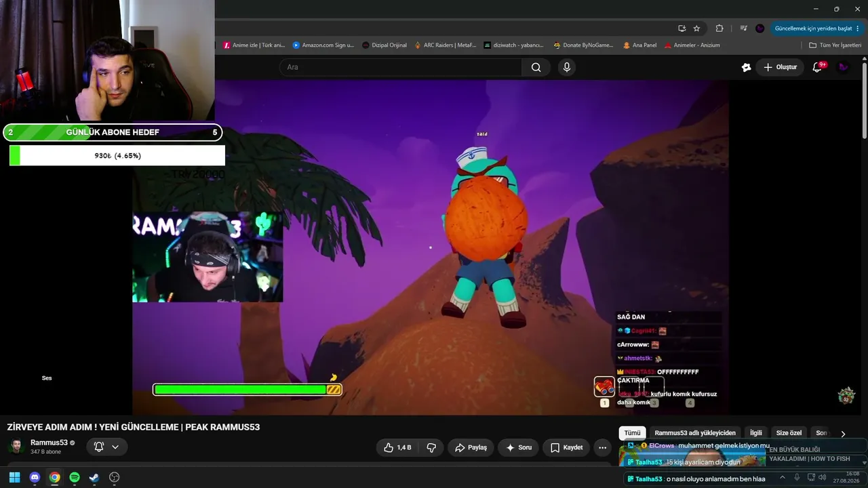The height and width of the screenshot is (488, 868).
Task: Switch to Chrome in the taskbar
Action: pos(54,477)
